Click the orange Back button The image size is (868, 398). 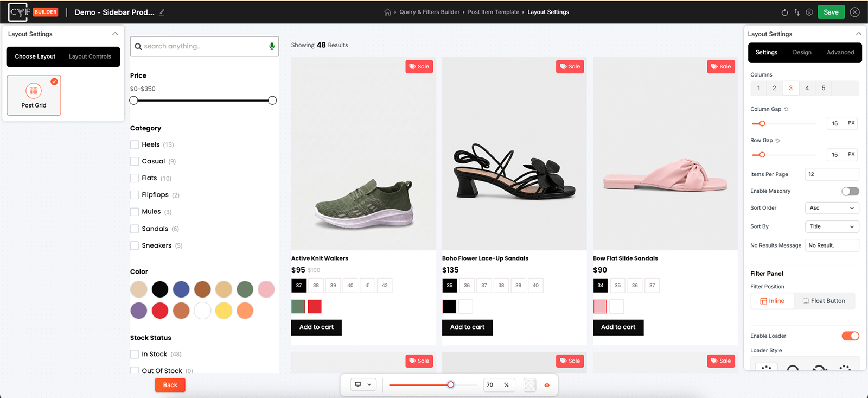pos(170,385)
